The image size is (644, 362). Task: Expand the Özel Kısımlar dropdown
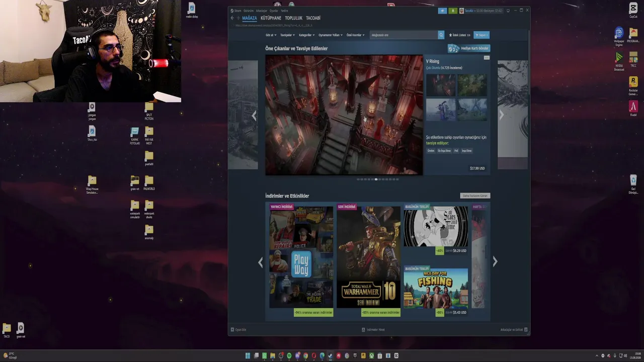click(355, 35)
